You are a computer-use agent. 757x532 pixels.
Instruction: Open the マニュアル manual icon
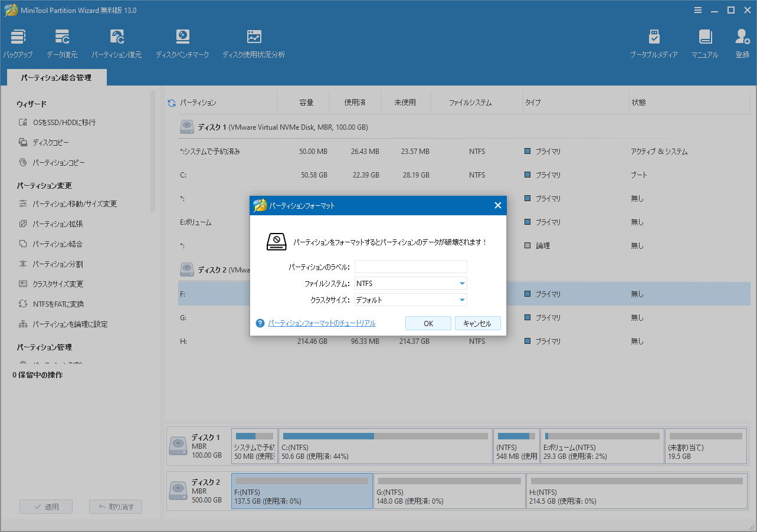(x=705, y=43)
